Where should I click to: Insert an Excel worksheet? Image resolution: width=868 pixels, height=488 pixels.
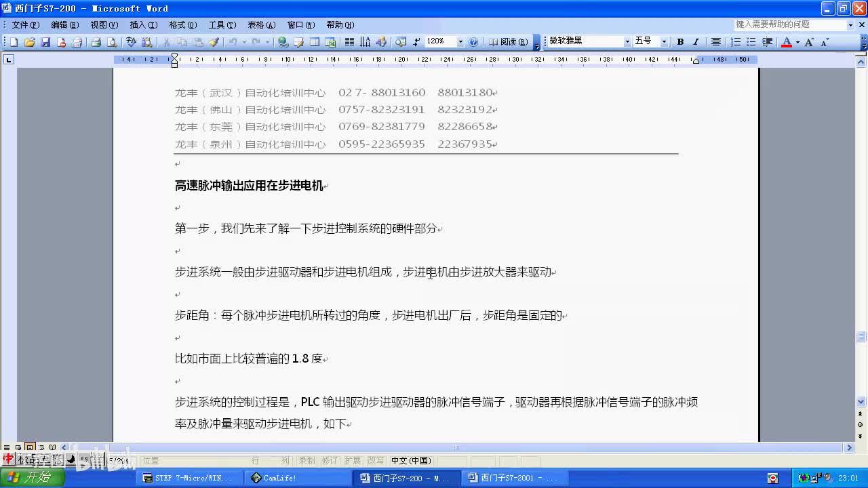pyautogui.click(x=330, y=42)
